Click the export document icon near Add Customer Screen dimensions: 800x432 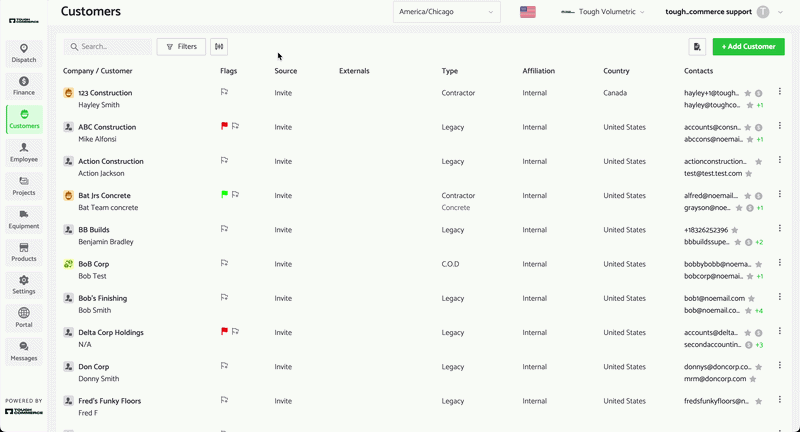tap(697, 46)
